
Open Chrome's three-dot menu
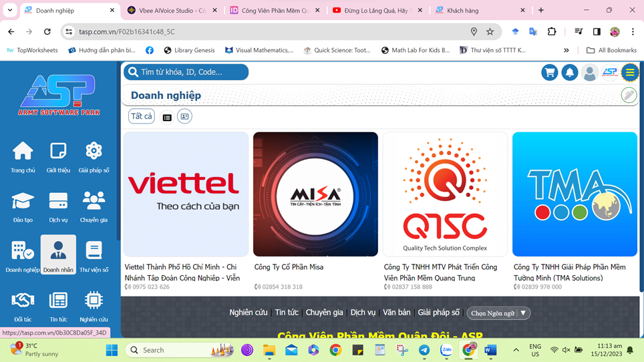(633, 31)
